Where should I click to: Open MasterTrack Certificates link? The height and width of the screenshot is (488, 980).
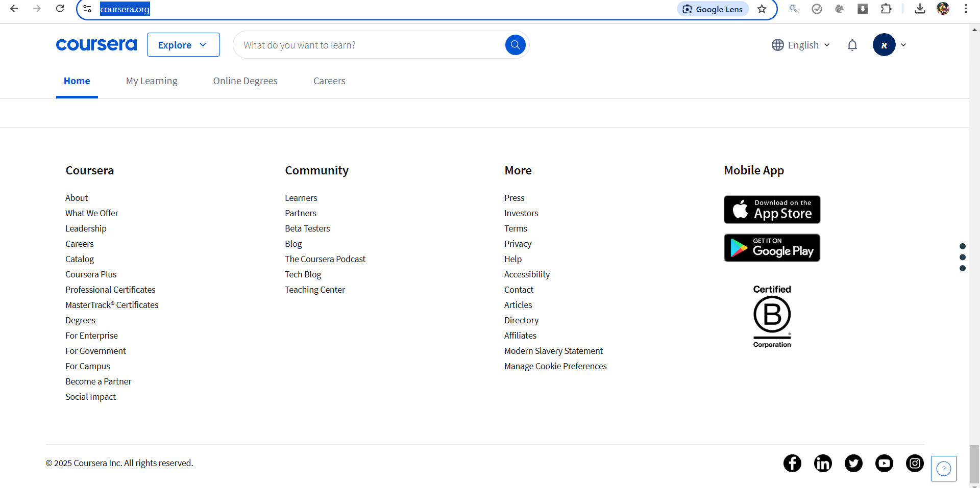pos(112,305)
